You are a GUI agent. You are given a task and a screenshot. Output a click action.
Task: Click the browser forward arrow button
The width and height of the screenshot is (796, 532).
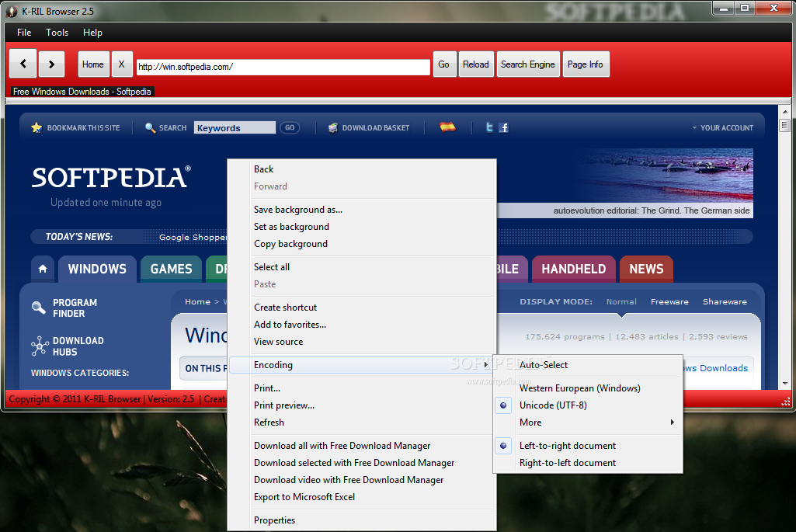[x=51, y=64]
